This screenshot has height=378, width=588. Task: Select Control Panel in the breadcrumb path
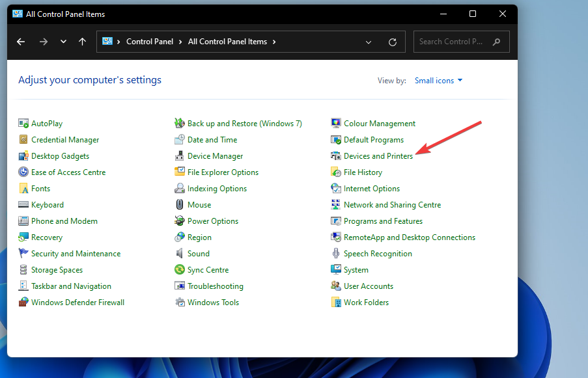[x=150, y=41]
